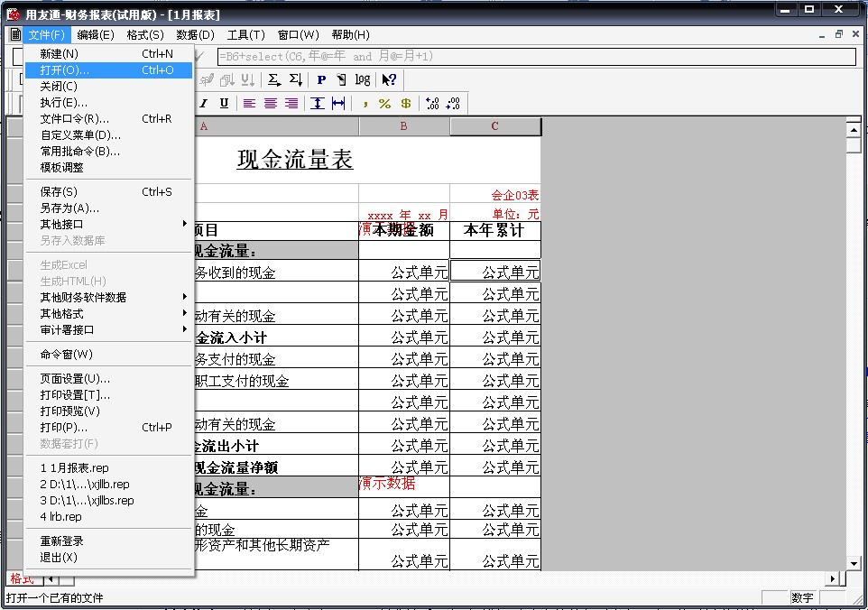The height and width of the screenshot is (610, 868).
Task: Select 关闭(C) menu entry
Action: 108,87
